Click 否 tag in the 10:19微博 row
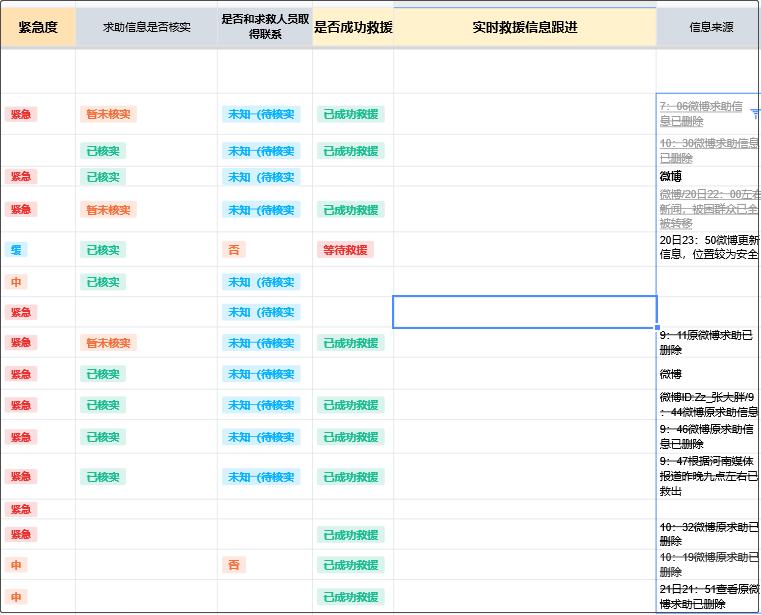Screen dimensions: 761x615 pos(234,565)
